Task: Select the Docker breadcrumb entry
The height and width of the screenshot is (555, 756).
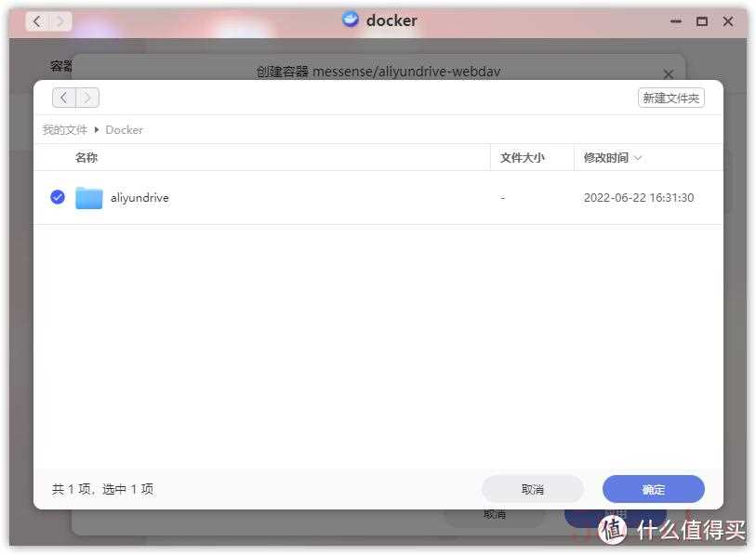Action: (x=124, y=130)
